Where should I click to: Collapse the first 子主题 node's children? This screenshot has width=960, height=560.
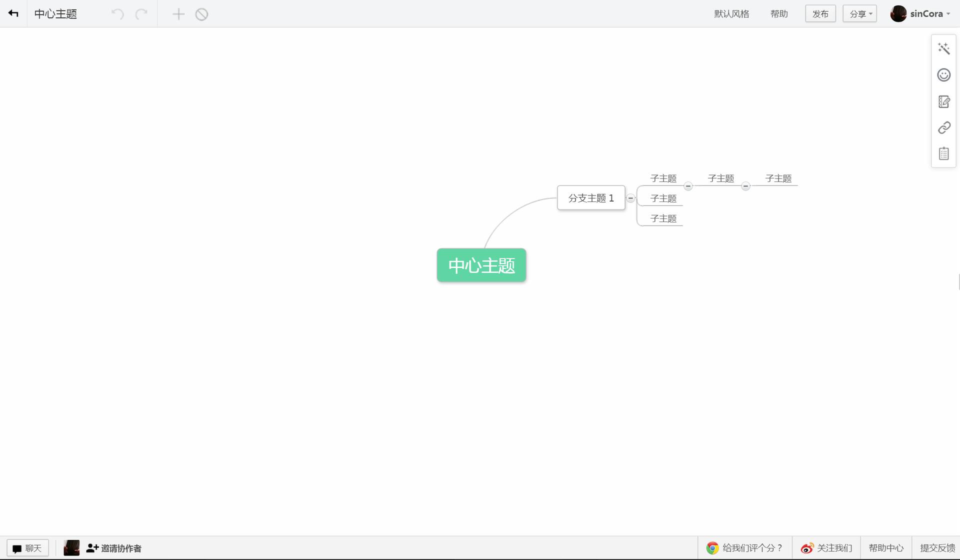[688, 186]
